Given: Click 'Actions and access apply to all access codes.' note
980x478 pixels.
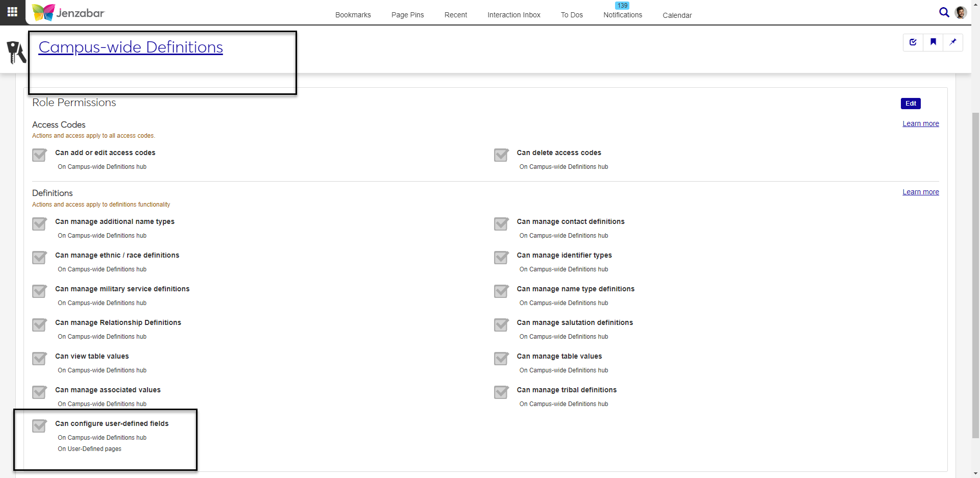Looking at the screenshot, I should (x=93, y=136).
